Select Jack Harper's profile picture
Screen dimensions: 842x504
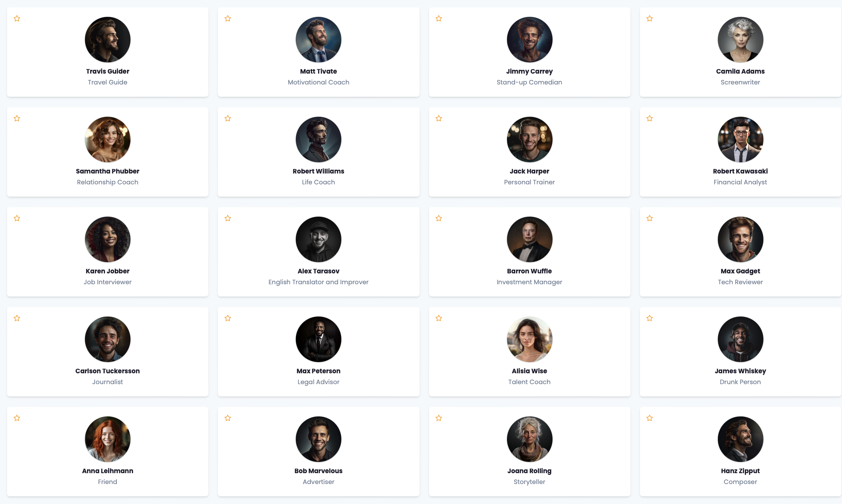(x=529, y=139)
